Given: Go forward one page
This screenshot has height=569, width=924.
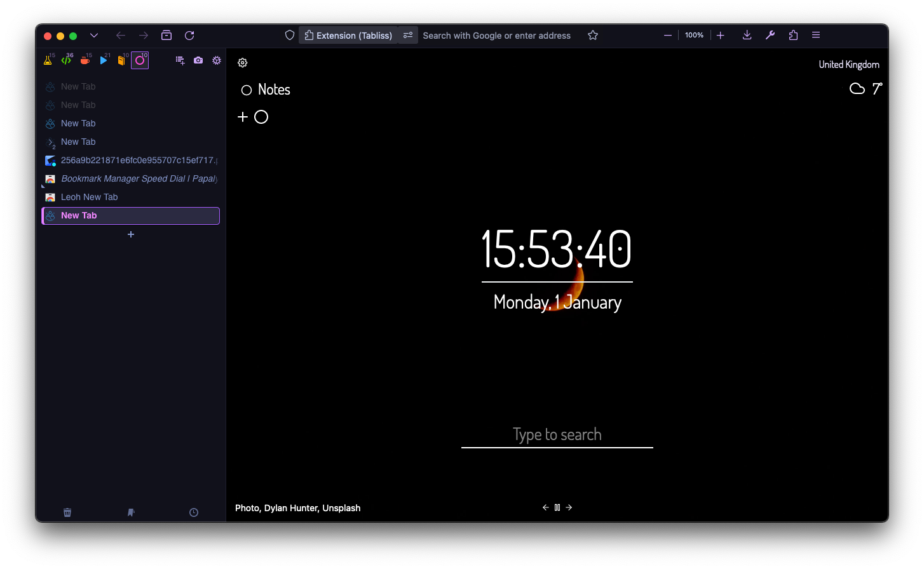Looking at the screenshot, I should (x=144, y=36).
